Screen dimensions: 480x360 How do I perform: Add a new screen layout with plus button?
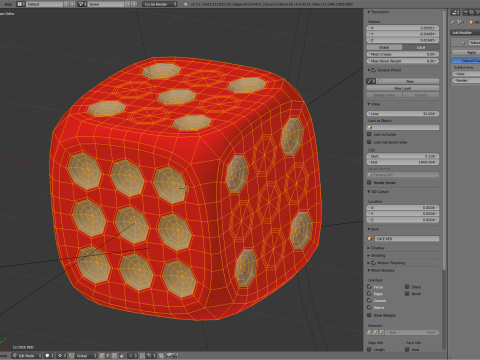tap(67, 4)
